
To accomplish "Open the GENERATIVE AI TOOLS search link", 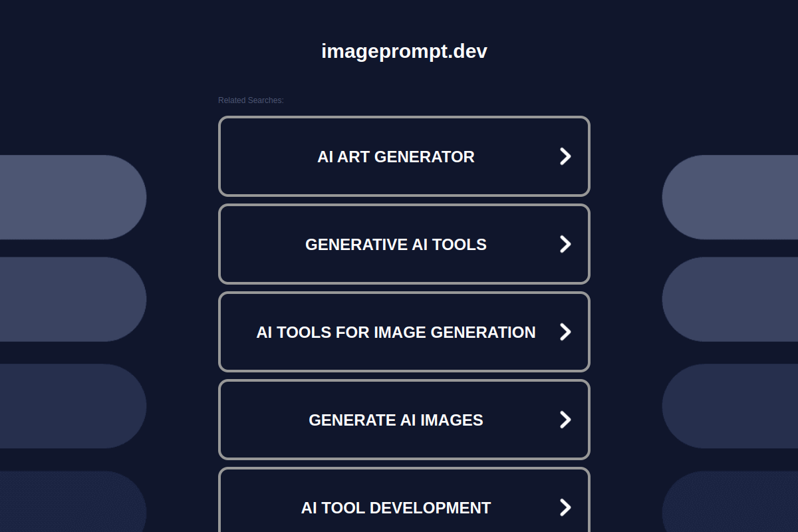I will (404, 244).
